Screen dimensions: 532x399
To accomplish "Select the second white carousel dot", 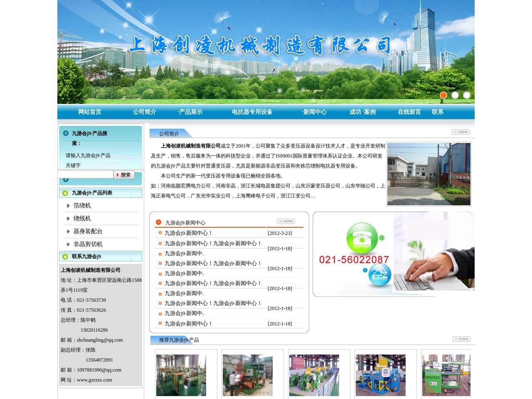I will pyautogui.click(x=455, y=95).
